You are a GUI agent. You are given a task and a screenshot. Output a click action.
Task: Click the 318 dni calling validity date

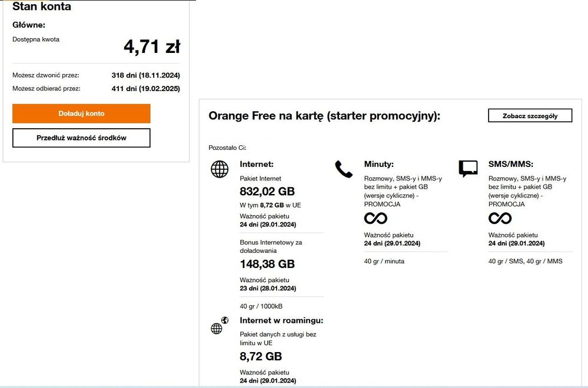(145, 75)
